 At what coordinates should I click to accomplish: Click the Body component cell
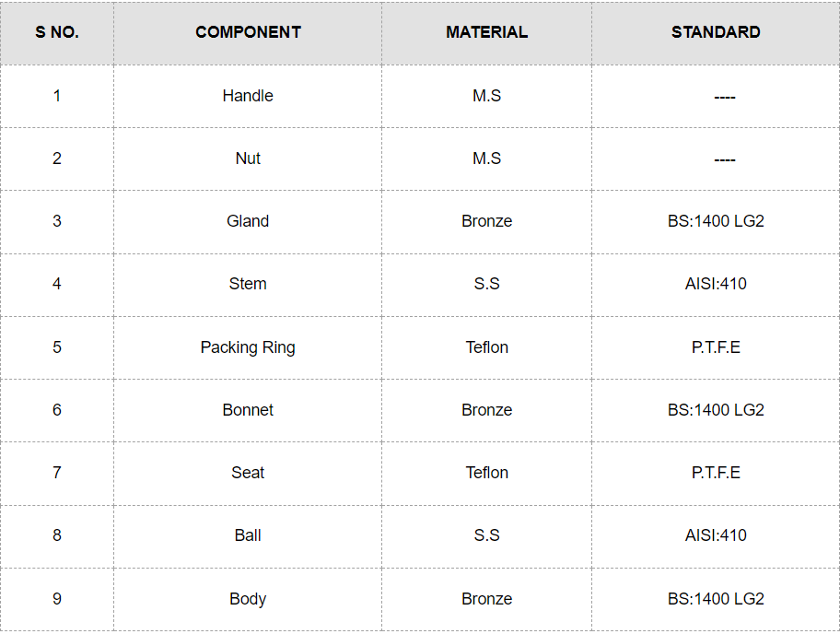[248, 599]
